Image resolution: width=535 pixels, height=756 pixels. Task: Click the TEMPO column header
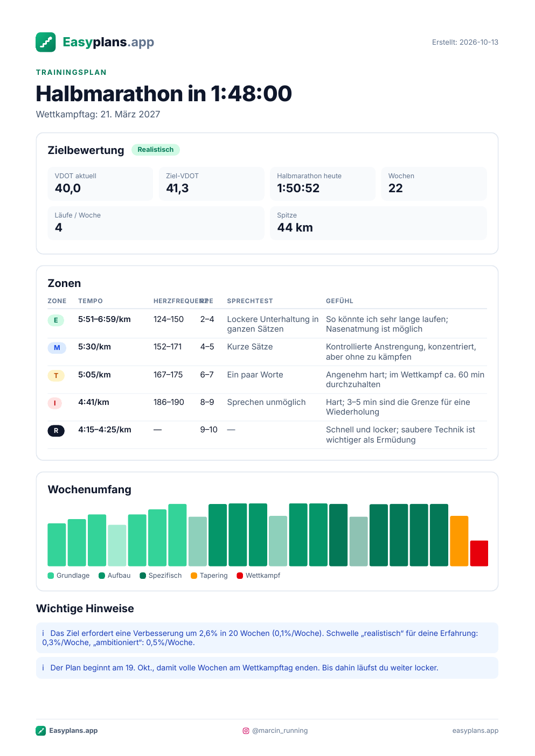tap(91, 301)
